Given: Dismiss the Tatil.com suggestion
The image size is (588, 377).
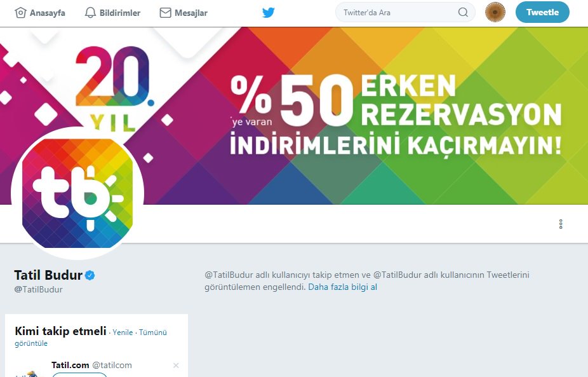Looking at the screenshot, I should coord(176,366).
